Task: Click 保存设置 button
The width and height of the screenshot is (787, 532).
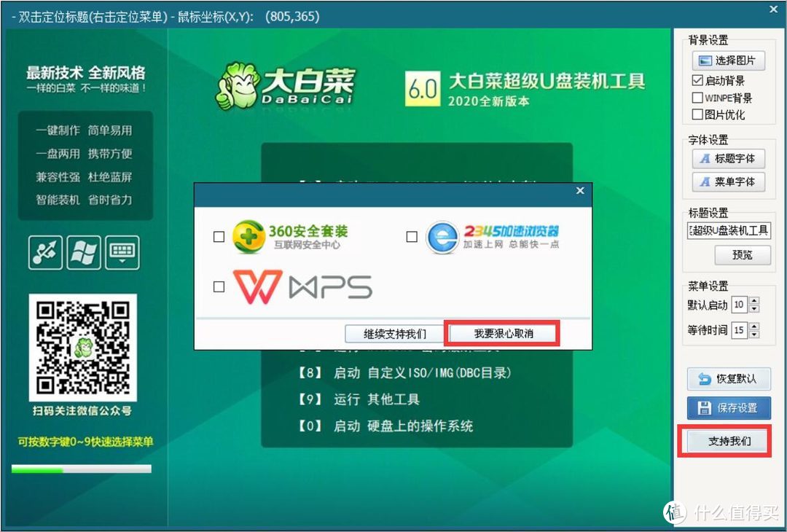Action: point(729,408)
